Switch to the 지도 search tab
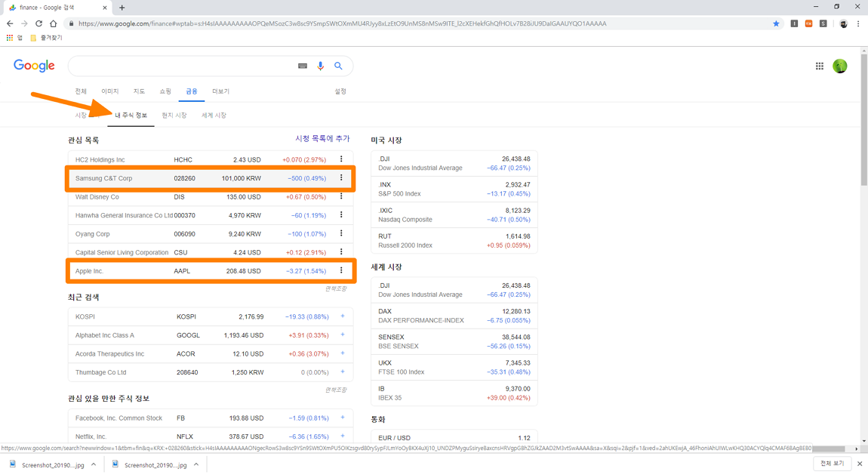This screenshot has height=475, width=868. coord(139,91)
